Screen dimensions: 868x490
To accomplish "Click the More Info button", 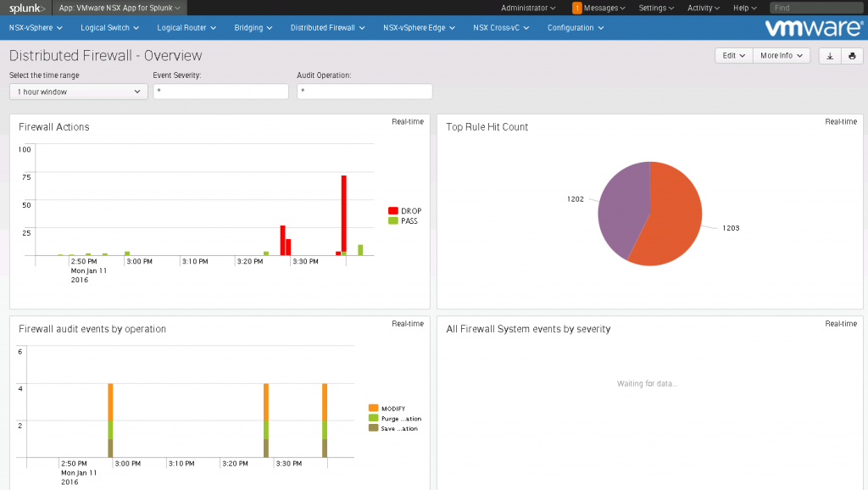I will pyautogui.click(x=781, y=56).
